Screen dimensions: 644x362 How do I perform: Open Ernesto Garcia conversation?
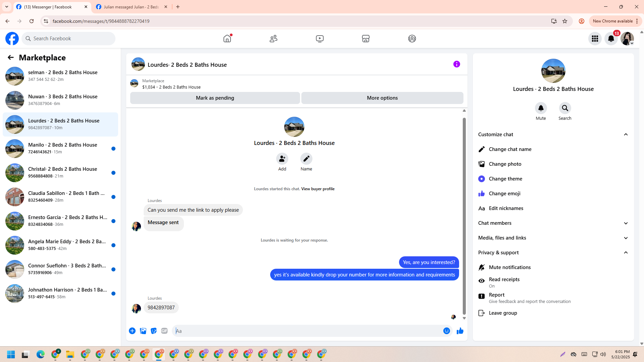tap(60, 221)
